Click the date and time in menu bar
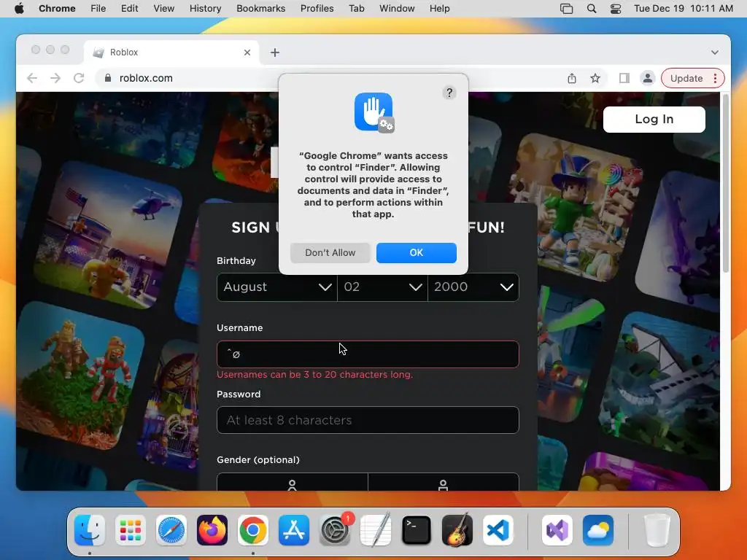The width and height of the screenshot is (747, 560). pos(683,9)
